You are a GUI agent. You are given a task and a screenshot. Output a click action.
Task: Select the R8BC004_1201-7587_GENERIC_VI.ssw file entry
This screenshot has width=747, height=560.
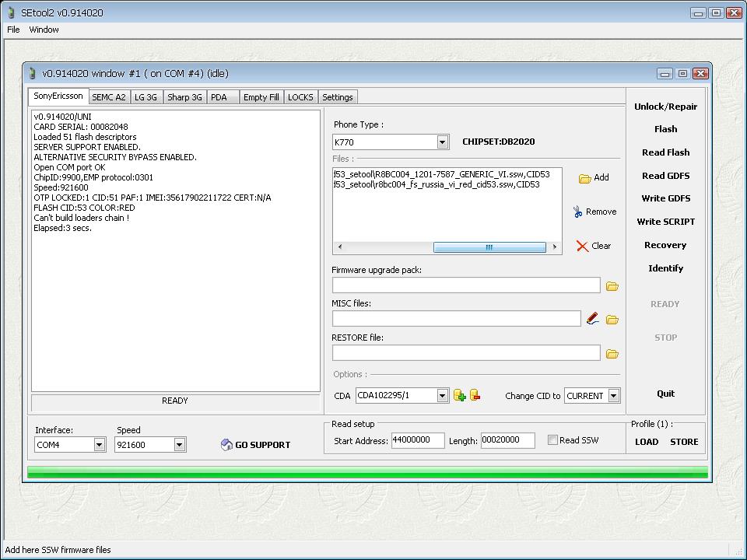(x=442, y=174)
